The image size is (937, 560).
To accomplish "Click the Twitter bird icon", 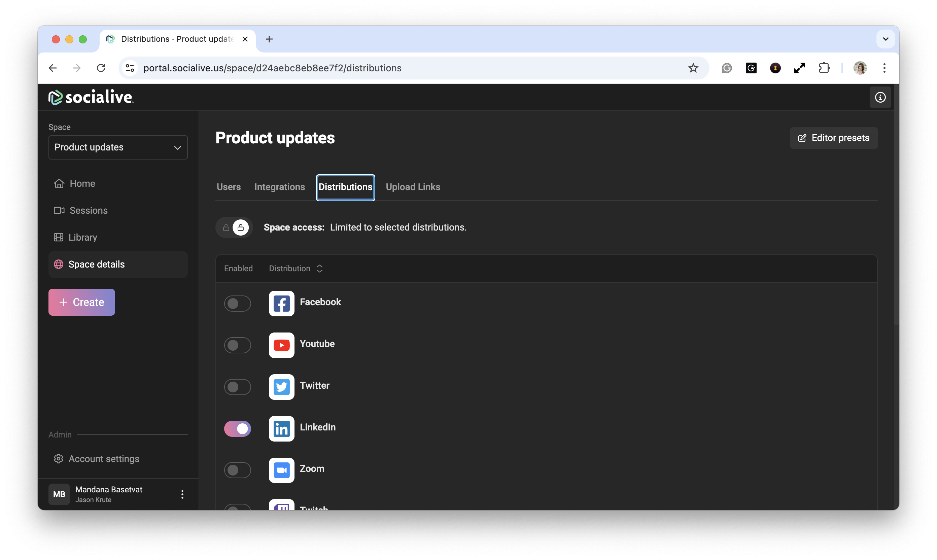I will [x=281, y=386].
